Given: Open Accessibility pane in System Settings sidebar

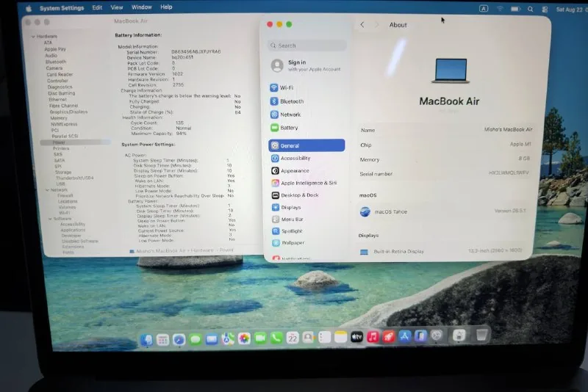Looking at the screenshot, I should point(290,158).
